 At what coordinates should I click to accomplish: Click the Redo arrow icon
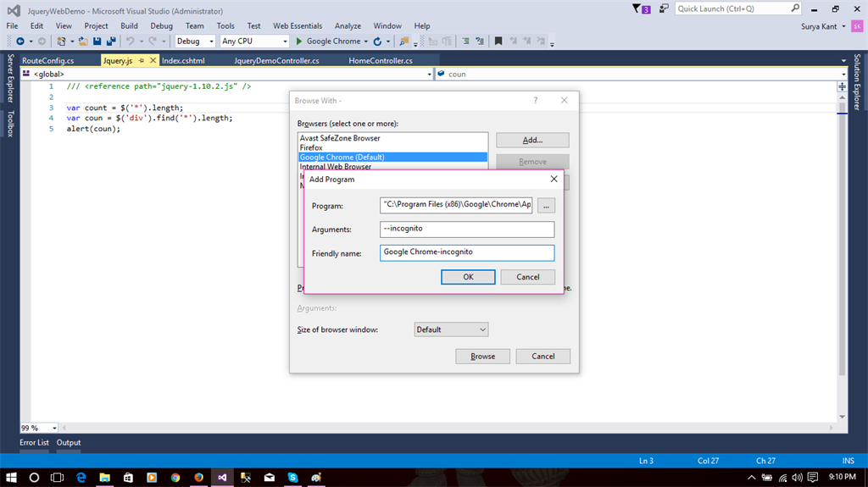(x=153, y=41)
